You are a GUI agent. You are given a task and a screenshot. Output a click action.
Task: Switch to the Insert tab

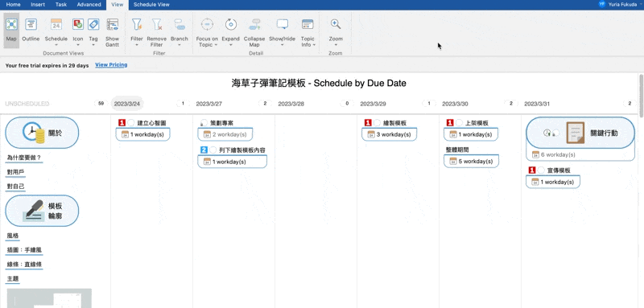pyautogui.click(x=38, y=5)
